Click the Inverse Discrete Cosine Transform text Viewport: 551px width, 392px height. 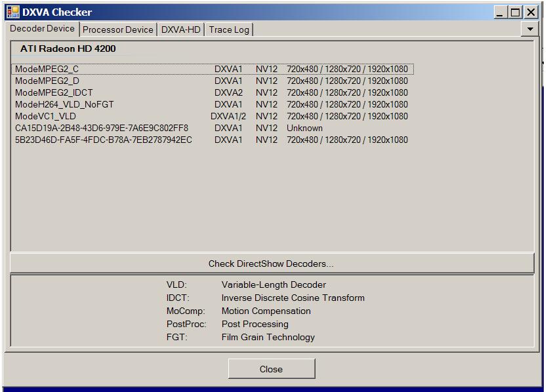(x=293, y=298)
